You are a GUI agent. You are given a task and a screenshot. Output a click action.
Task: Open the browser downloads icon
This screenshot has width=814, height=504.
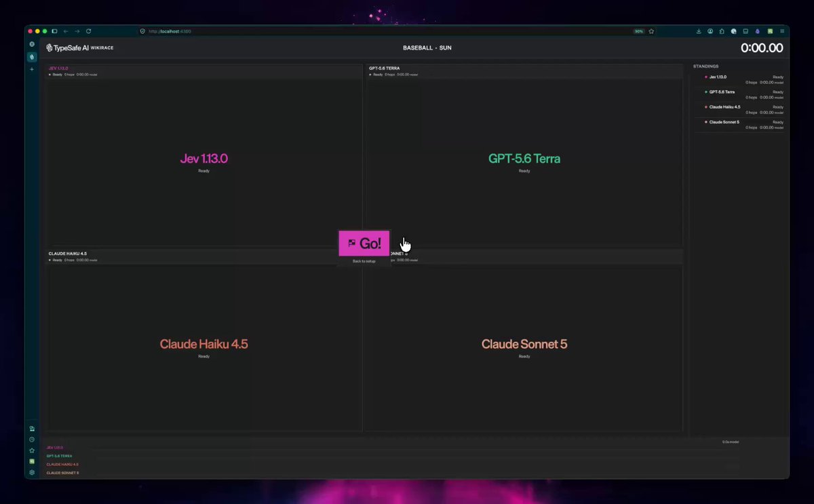pyautogui.click(x=699, y=31)
